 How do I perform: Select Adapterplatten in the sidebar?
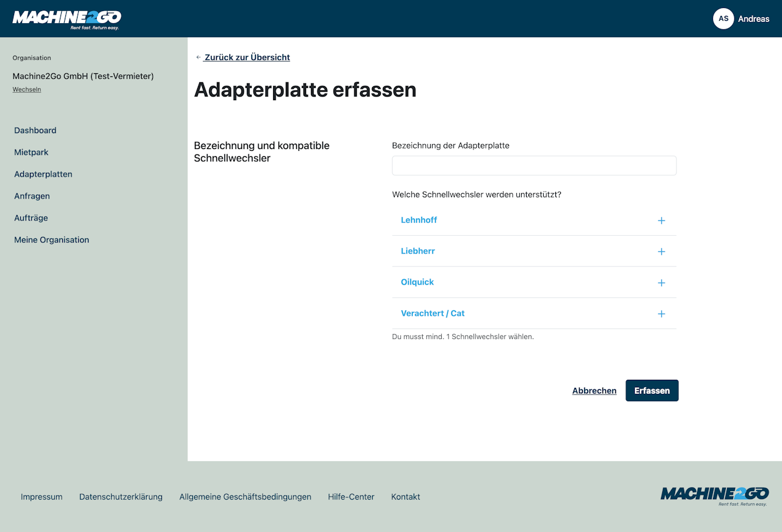pos(43,174)
